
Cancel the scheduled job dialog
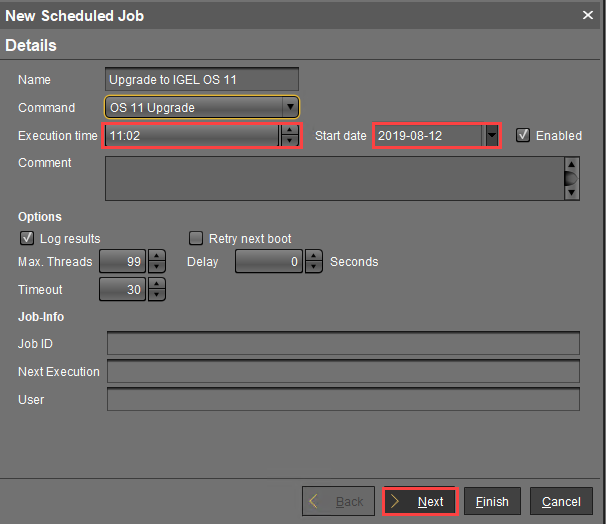coord(561,501)
